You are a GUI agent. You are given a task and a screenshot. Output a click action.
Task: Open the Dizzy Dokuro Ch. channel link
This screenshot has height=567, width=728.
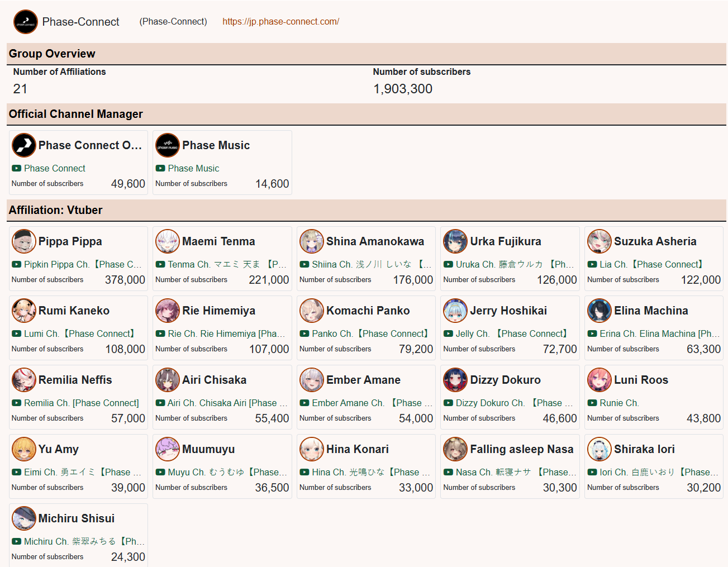tap(515, 403)
